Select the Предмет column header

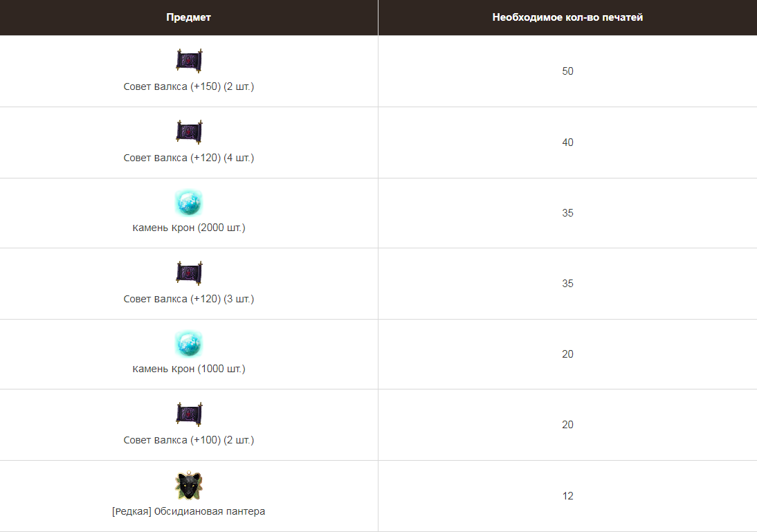189,17
